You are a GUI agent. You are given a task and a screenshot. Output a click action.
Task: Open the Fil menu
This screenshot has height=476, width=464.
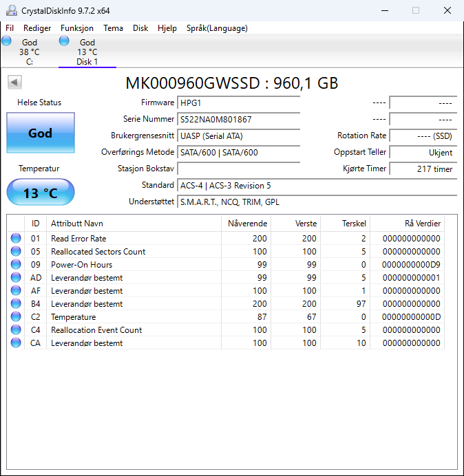click(10, 28)
